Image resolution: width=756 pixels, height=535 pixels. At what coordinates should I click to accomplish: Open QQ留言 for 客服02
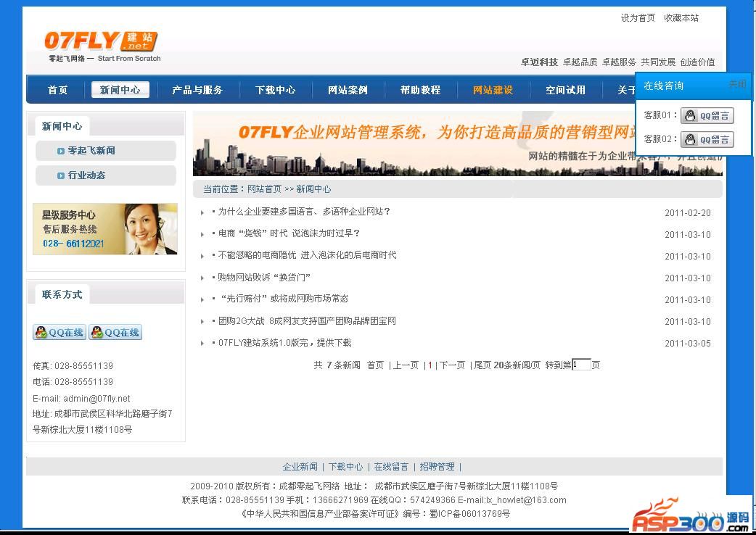(x=707, y=140)
